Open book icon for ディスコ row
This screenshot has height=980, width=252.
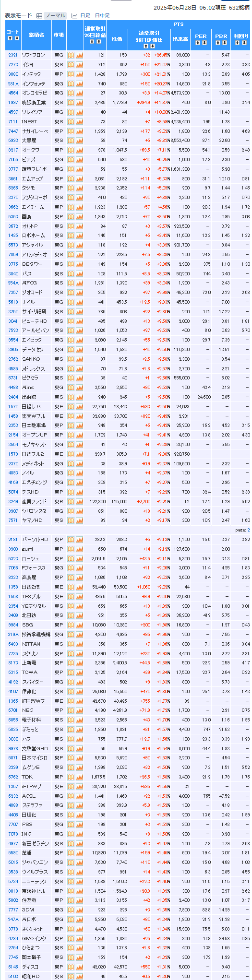point(71,967)
